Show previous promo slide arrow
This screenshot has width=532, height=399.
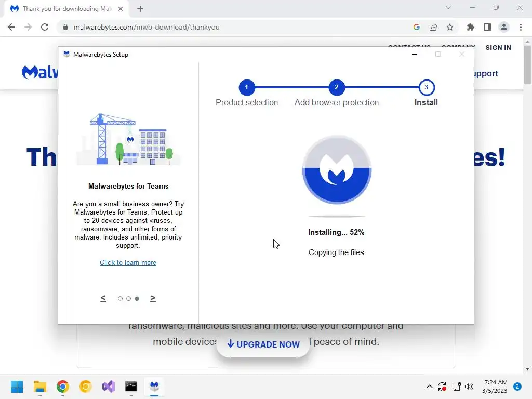coord(103,298)
